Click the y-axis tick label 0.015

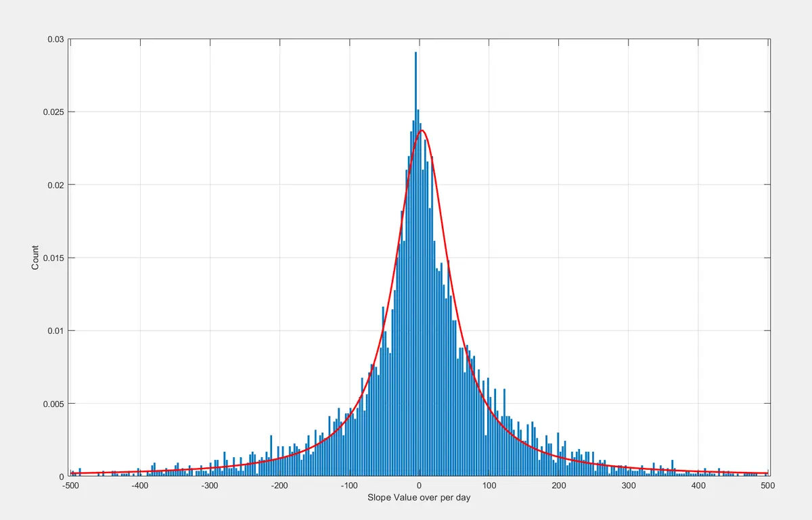click(53, 258)
